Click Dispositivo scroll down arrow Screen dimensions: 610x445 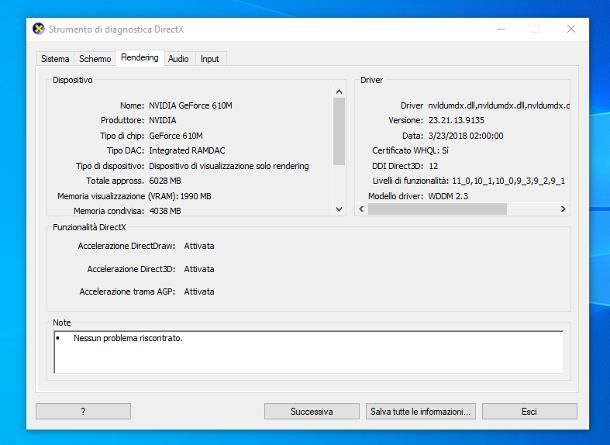[x=339, y=209]
